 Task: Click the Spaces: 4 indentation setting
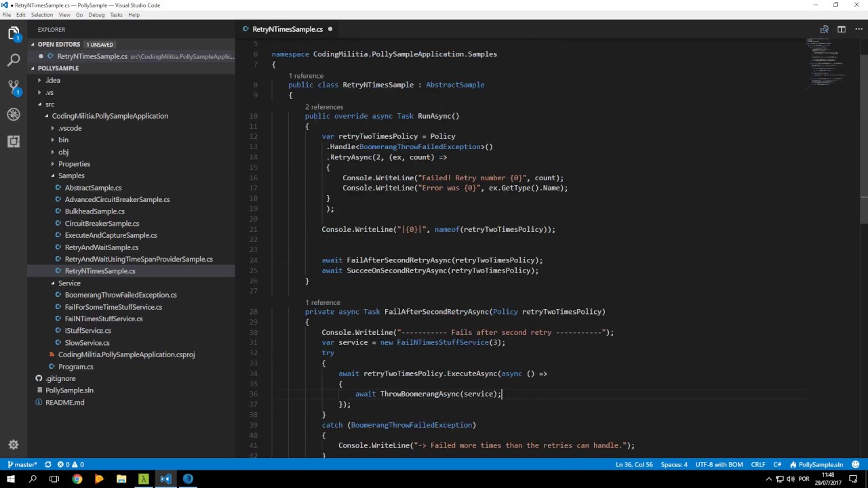pos(674,464)
